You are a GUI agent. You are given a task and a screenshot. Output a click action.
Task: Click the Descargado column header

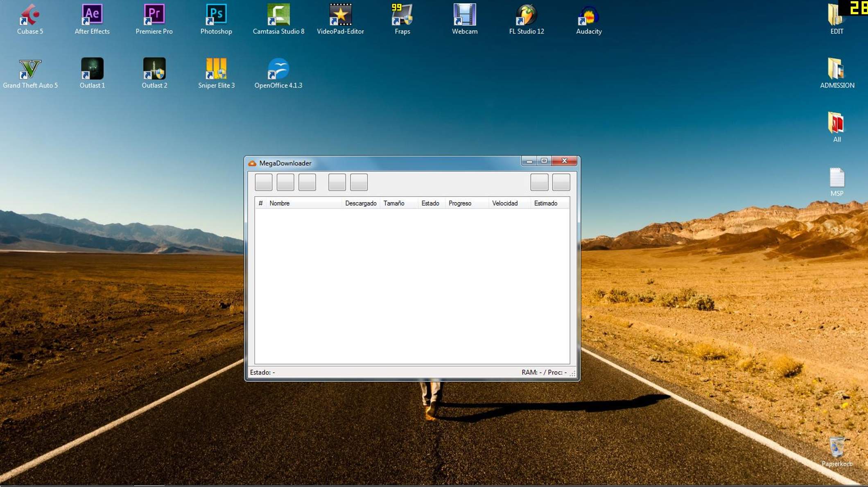click(360, 203)
